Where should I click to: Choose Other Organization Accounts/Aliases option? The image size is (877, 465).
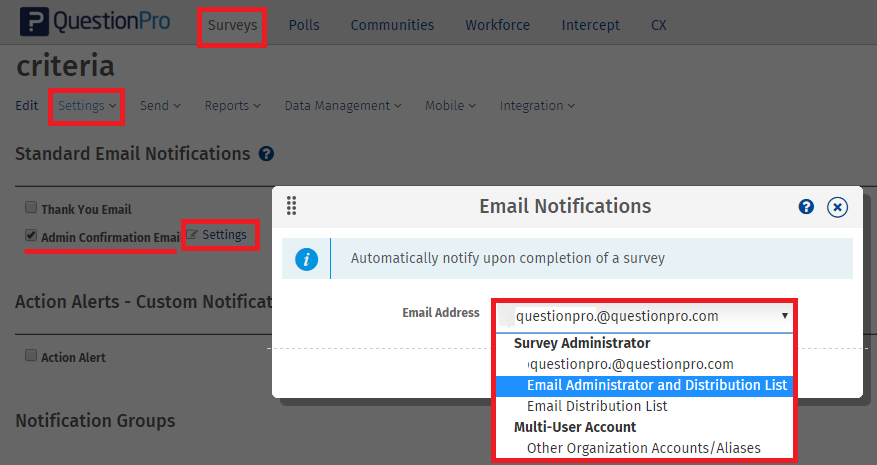click(x=643, y=448)
